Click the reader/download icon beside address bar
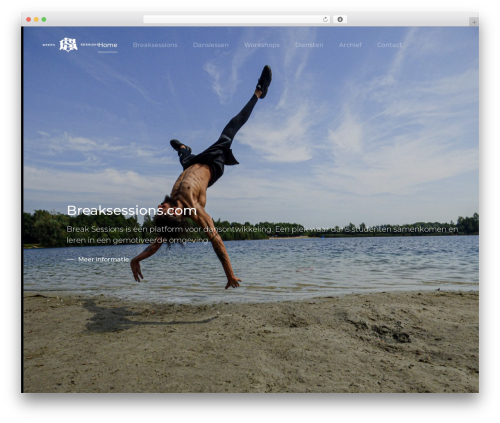 pos(340,20)
